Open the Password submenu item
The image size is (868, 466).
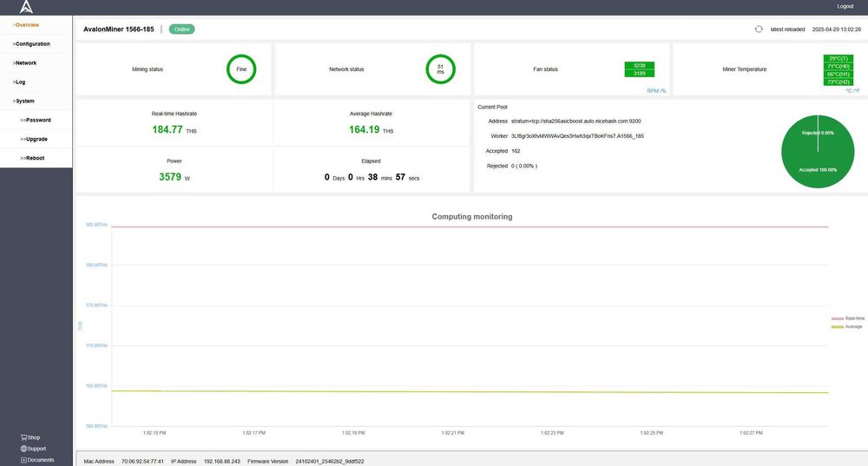(36, 120)
